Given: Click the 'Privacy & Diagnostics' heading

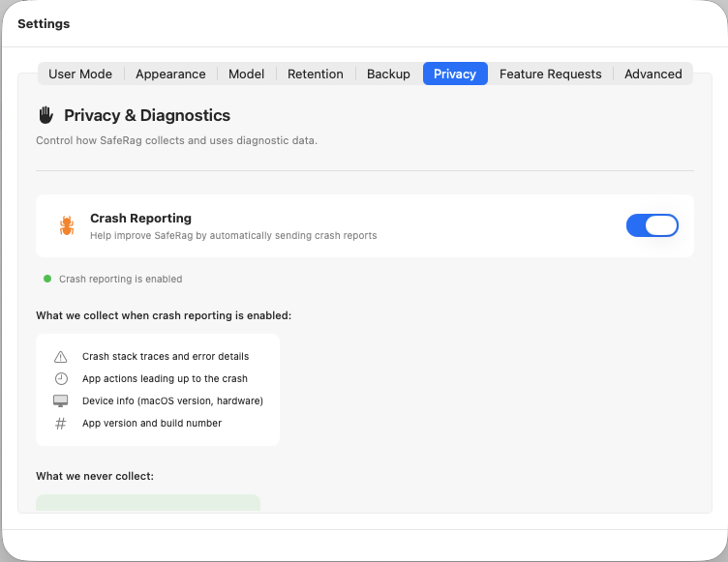Looking at the screenshot, I should coord(147,115).
